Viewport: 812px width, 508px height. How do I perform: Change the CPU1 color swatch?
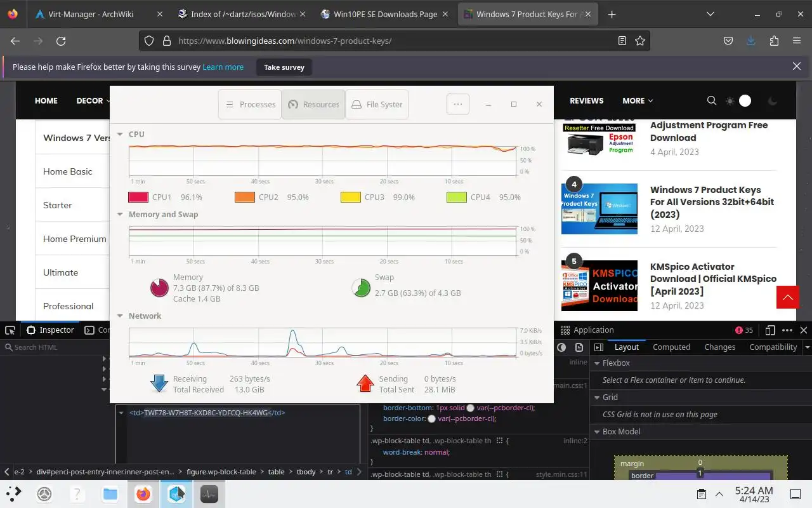tap(138, 197)
